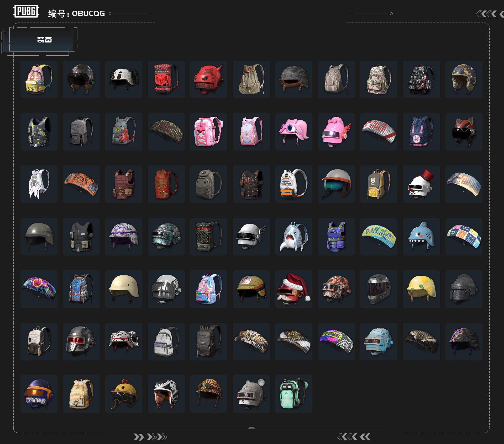Select the Santa hat helmet
Screen dimensions: 504x444
294,289
